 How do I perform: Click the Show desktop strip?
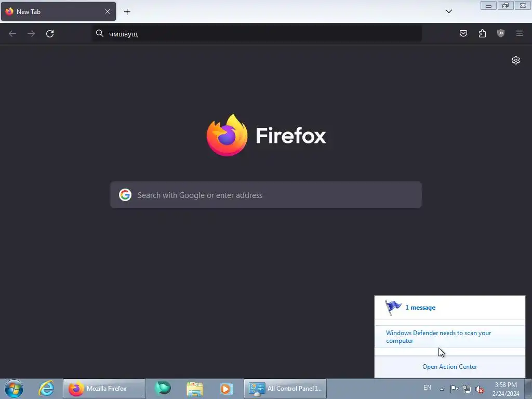[x=528, y=389]
